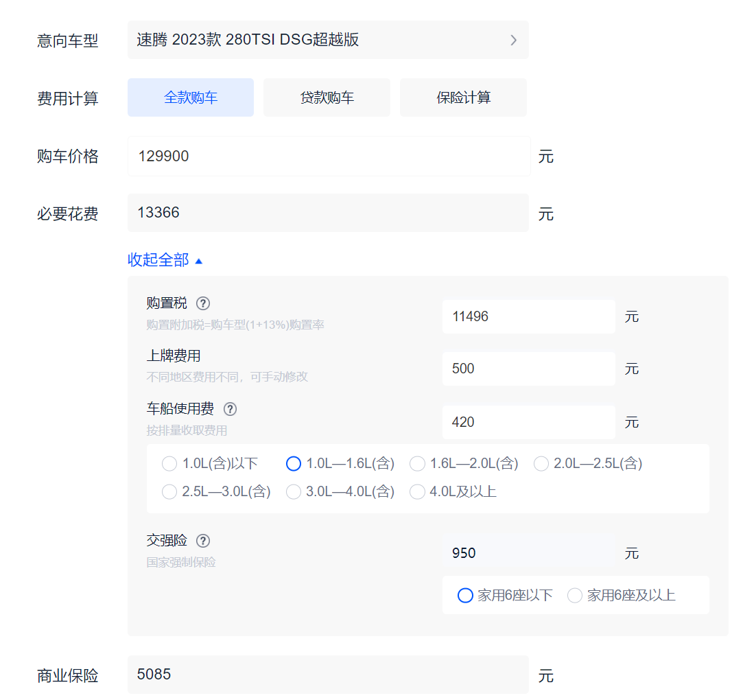732x700 pixels.
Task: Collapse details via 收起全部 triangle
Action: tap(199, 261)
